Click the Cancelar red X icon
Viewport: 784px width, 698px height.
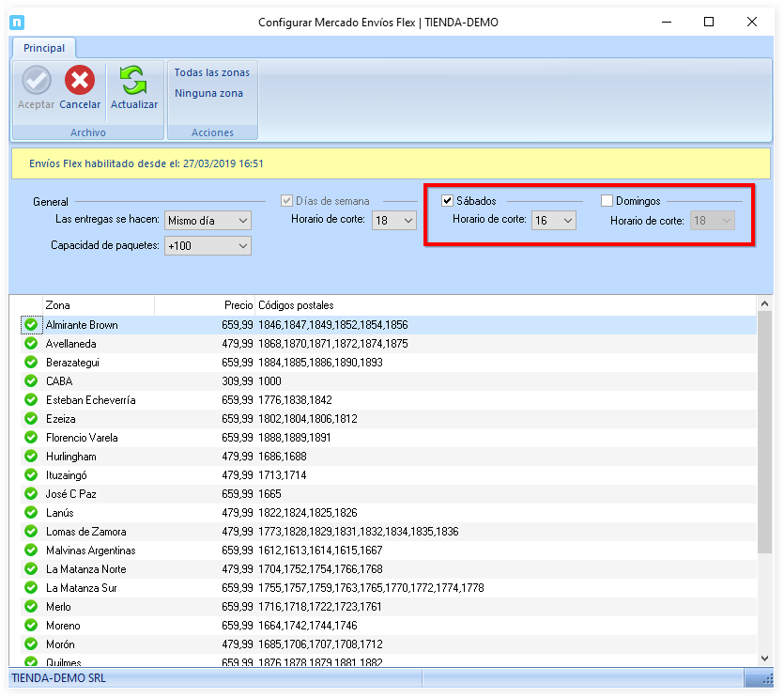click(x=80, y=81)
